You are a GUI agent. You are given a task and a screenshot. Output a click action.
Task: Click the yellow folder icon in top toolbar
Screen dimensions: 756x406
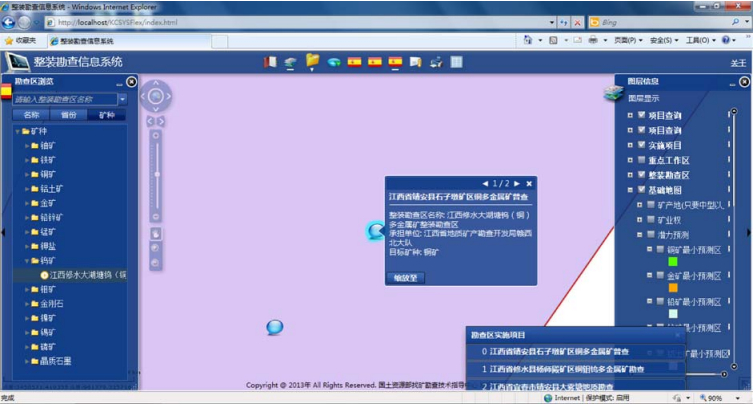(312, 62)
